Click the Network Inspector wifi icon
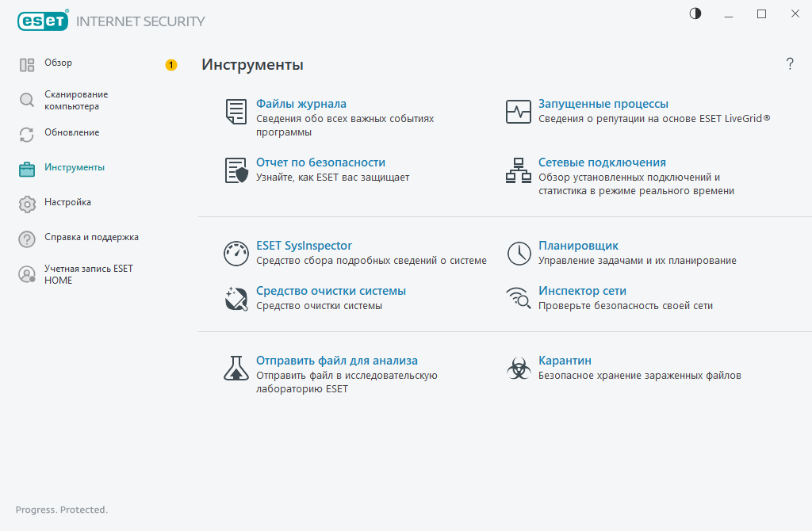Image resolution: width=812 pixels, height=531 pixels. pyautogui.click(x=519, y=298)
